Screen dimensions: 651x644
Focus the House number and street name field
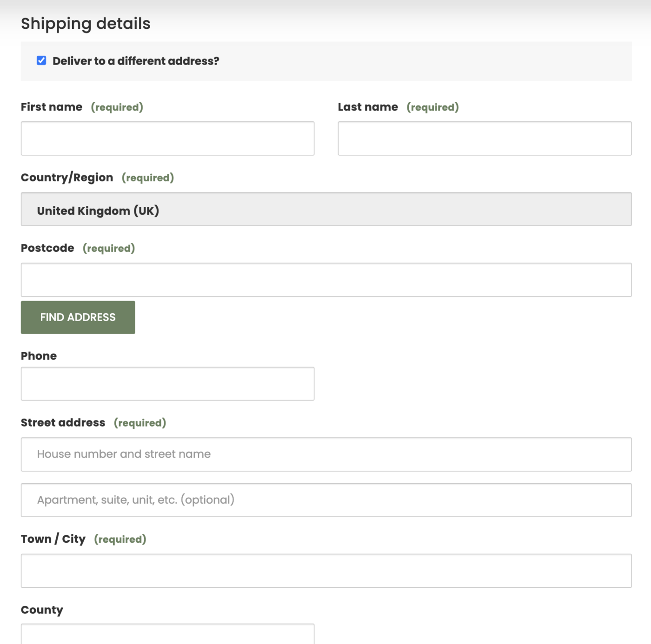click(x=326, y=454)
